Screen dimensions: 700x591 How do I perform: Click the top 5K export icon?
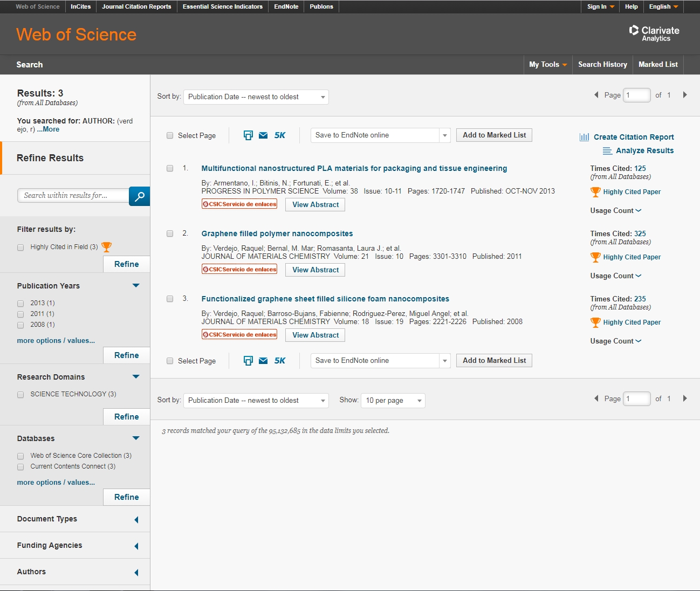(x=280, y=135)
